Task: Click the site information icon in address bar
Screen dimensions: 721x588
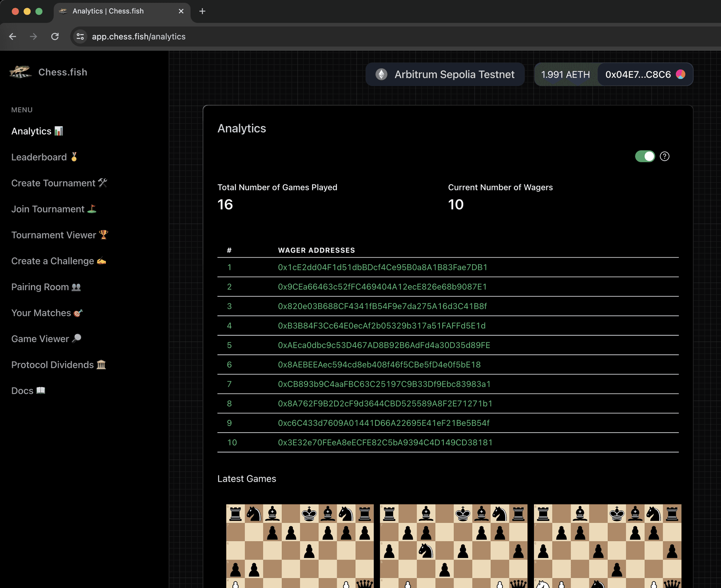Action: (x=80, y=36)
